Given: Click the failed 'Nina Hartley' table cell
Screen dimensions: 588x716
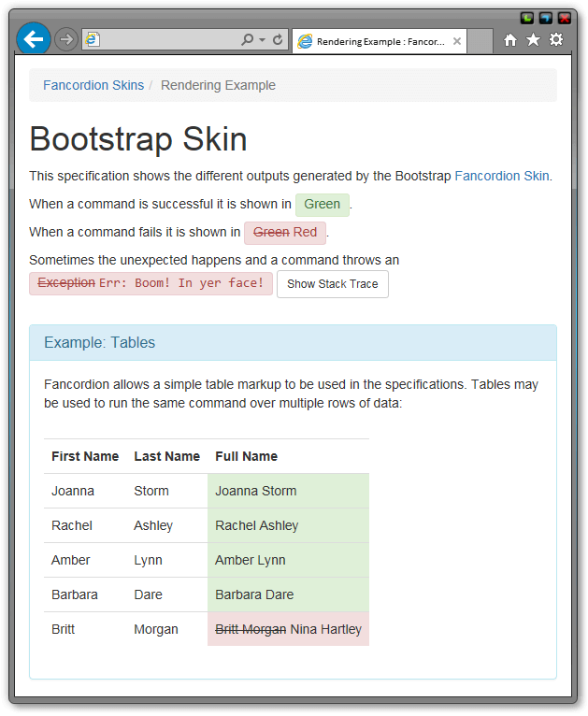Looking at the screenshot, I should pos(288,629).
